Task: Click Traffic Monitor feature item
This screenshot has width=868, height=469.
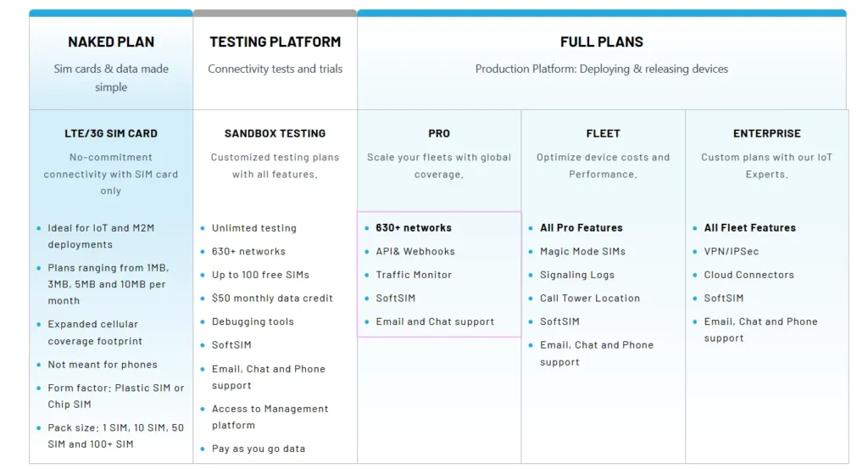Action: click(414, 275)
